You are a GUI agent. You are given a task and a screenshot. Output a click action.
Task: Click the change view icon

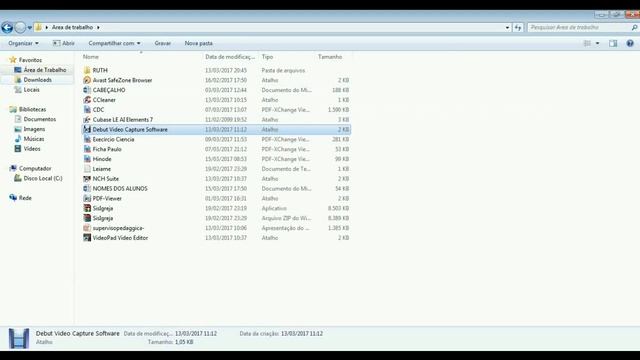point(587,43)
